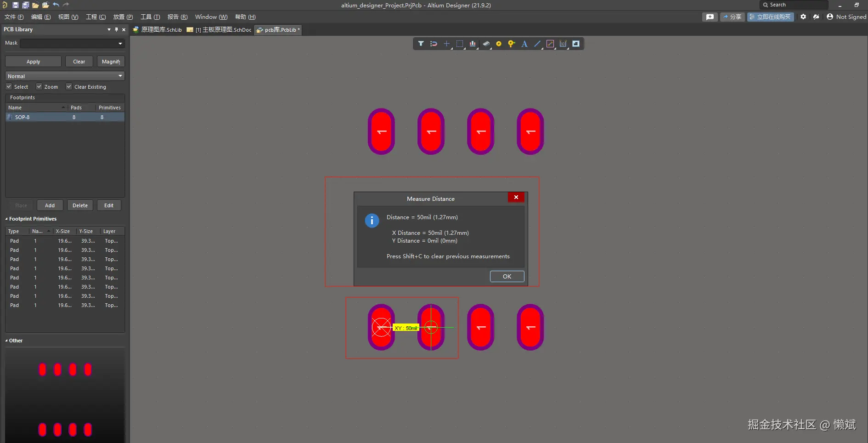This screenshot has height=443, width=868.
Task: Collapse the Other section
Action: 6,341
